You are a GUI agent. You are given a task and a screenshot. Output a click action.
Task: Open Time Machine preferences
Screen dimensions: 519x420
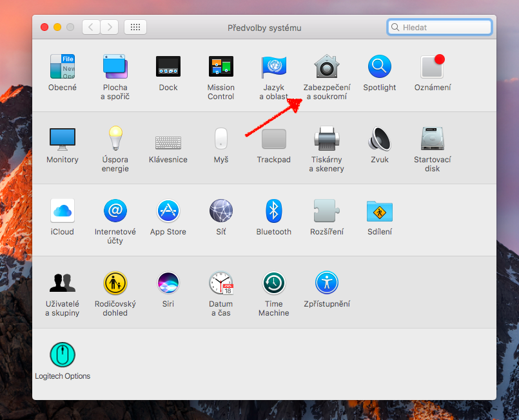[x=273, y=283]
